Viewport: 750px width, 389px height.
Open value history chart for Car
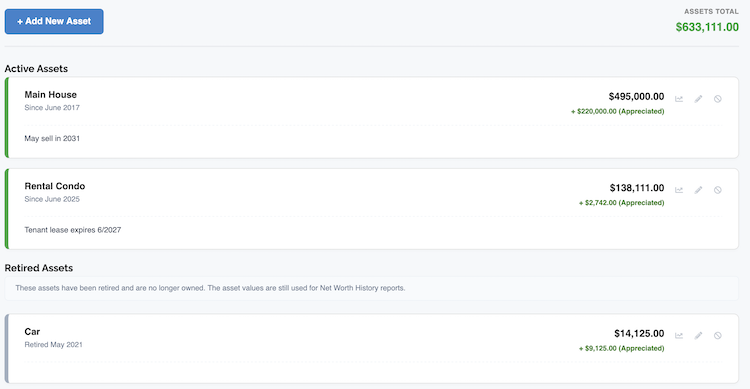click(x=679, y=335)
